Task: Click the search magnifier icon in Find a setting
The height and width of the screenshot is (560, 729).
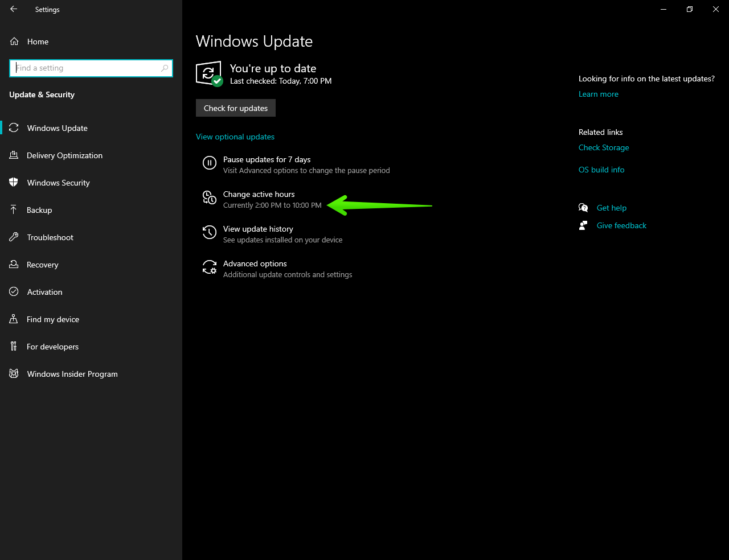Action: coord(165,68)
